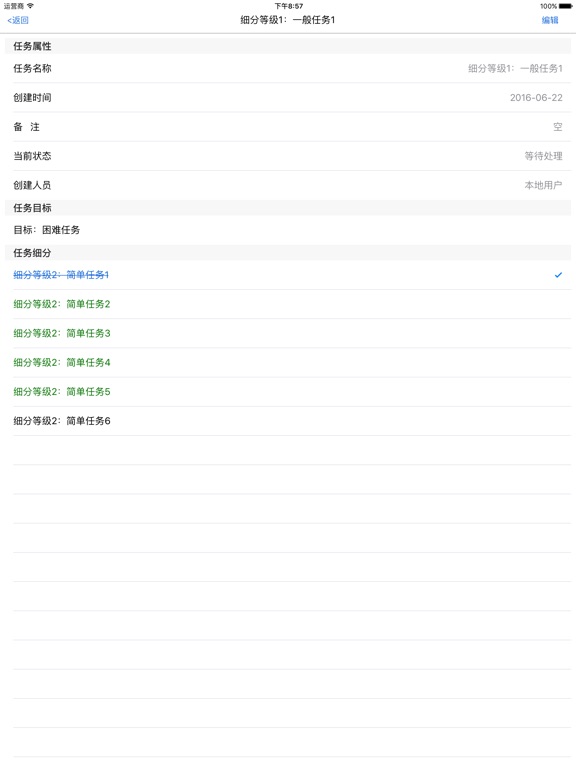Tap the 创建时间 row
576x768 pixels.
pyautogui.click(x=288, y=97)
